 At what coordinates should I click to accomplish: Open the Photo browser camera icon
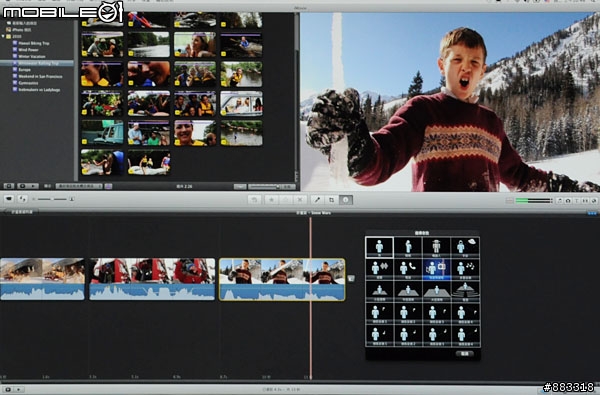click(x=568, y=201)
